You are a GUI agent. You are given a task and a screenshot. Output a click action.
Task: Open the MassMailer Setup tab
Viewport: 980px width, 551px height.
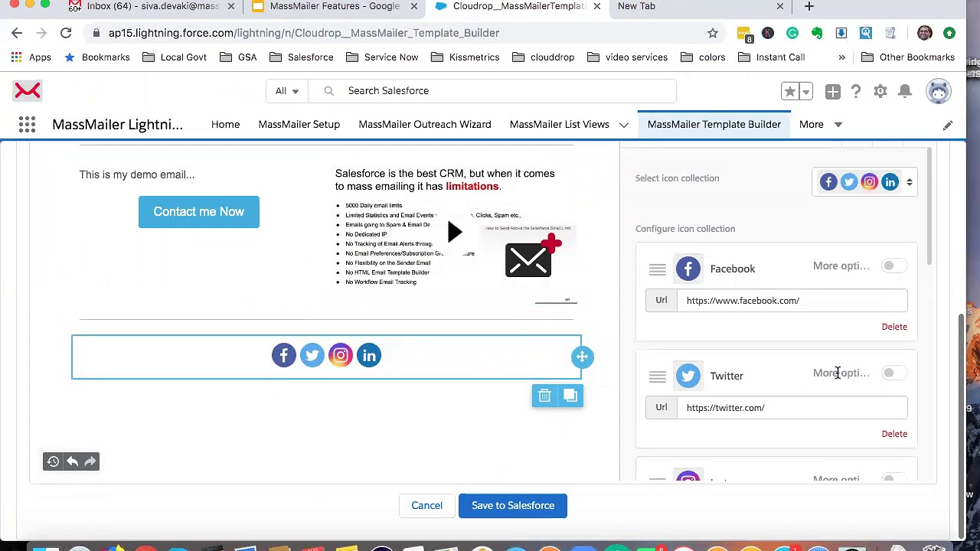[299, 125]
